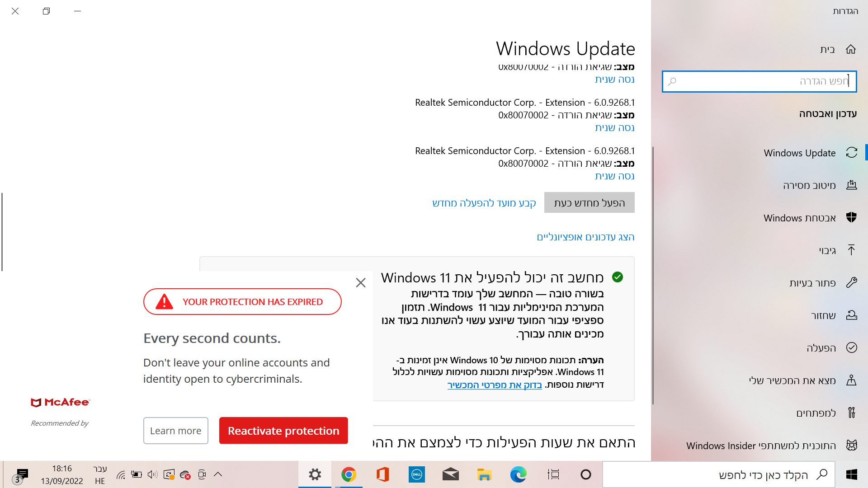This screenshot has height=488, width=868.
Task: Open the Recovery sidebar item
Action: point(823,315)
